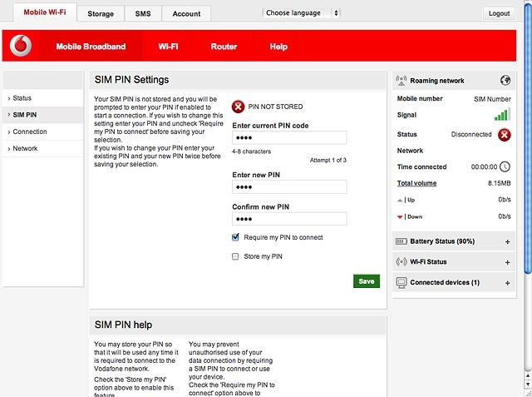Click the 'Attempt 1 of 3' text

pyautogui.click(x=328, y=161)
